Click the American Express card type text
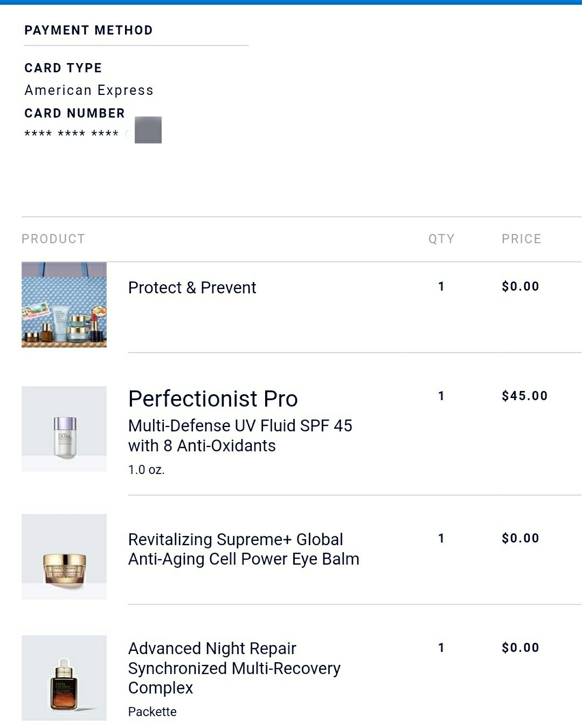This screenshot has height=728, width=582. [89, 90]
